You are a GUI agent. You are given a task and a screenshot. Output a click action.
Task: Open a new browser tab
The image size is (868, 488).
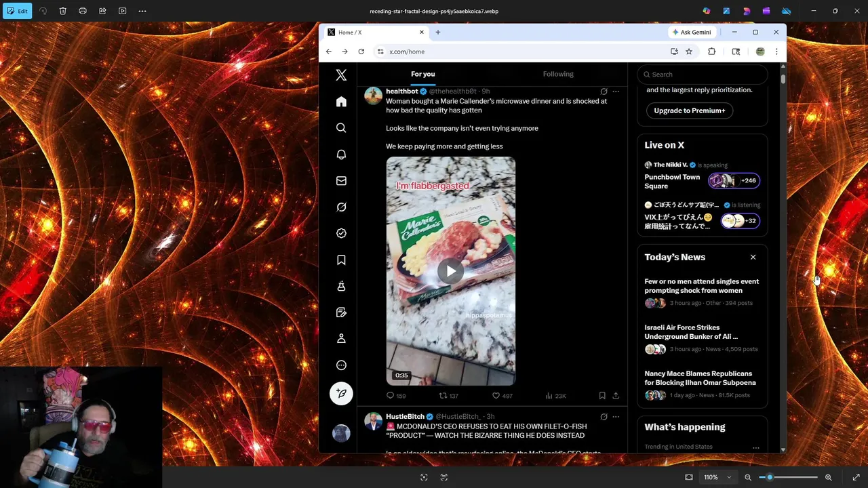[x=438, y=32]
